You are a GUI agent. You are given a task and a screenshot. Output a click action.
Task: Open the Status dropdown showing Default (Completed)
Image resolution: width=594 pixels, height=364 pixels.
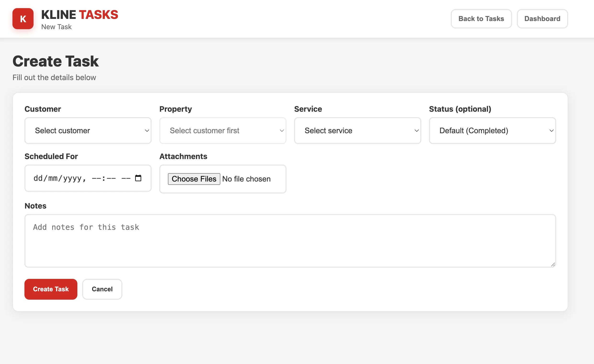click(x=492, y=131)
